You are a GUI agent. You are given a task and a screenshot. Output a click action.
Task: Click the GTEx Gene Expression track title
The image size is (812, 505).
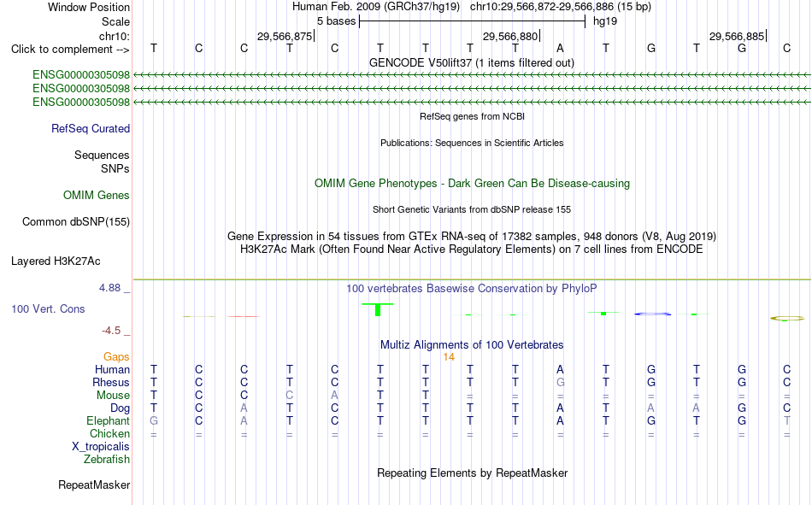tap(472, 236)
